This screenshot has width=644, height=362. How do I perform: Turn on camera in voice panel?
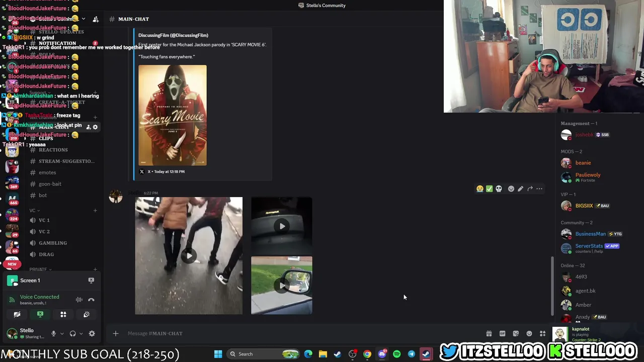(17, 314)
